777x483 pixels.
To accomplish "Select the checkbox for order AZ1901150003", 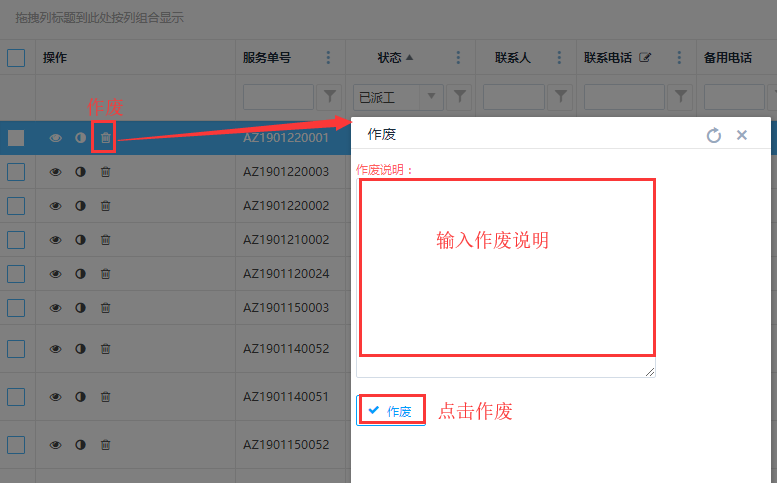I will point(16,308).
